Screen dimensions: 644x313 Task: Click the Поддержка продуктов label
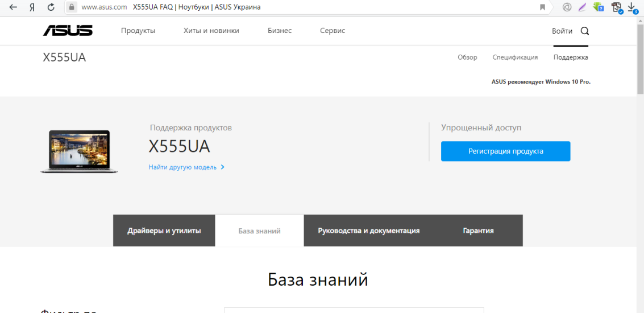point(191,128)
